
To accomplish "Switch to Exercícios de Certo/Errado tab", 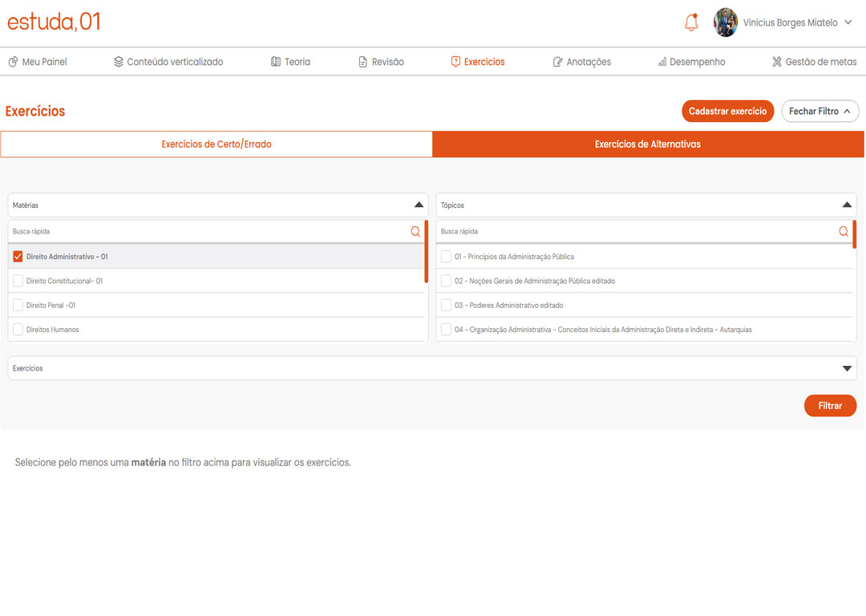I will pyautogui.click(x=216, y=144).
